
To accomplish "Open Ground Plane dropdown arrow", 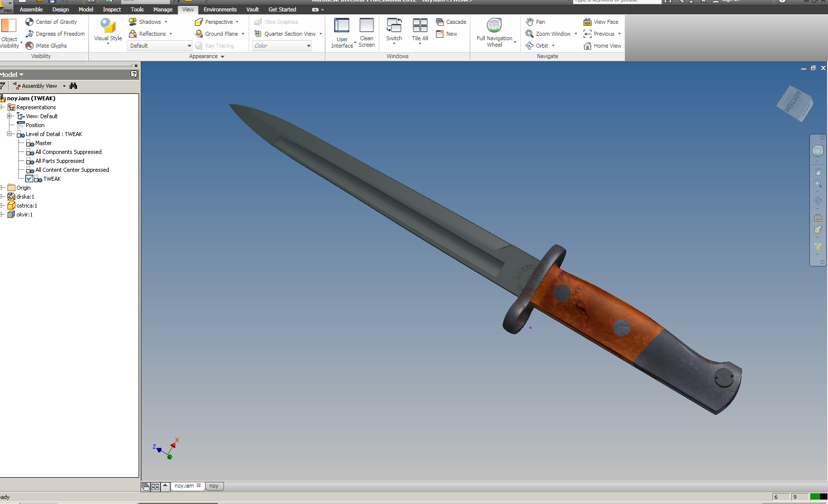I will (243, 34).
